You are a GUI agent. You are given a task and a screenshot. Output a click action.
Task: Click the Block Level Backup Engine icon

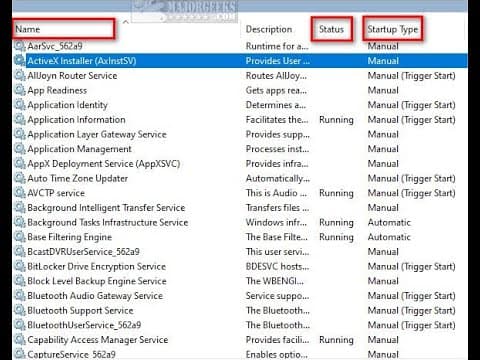point(20,281)
